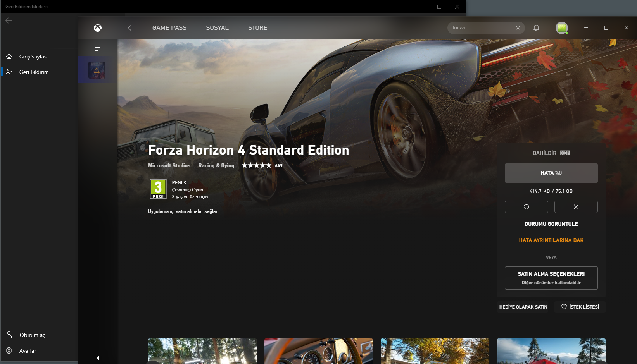Open Giriş Sayfası in Feedback Hub

(40, 57)
